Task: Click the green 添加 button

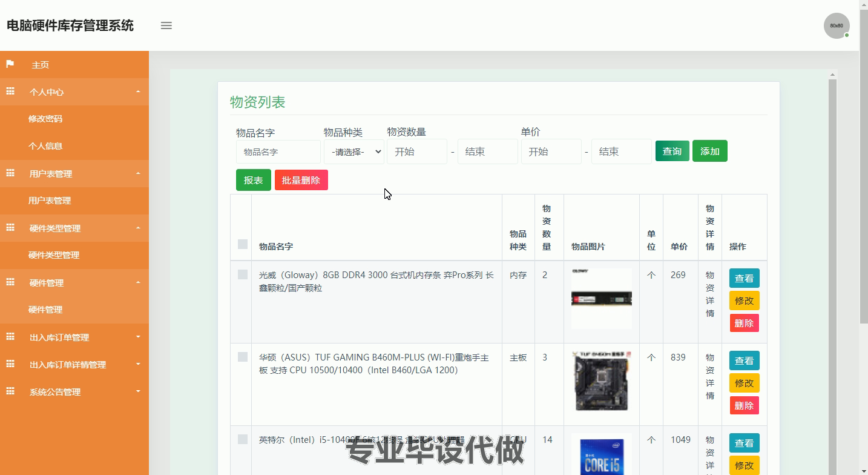Action: (x=710, y=151)
